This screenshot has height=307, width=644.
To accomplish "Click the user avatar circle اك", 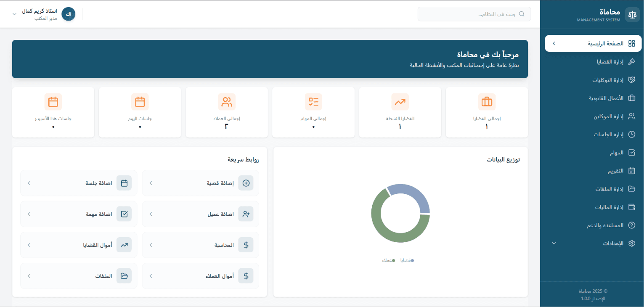I will 69,14.
